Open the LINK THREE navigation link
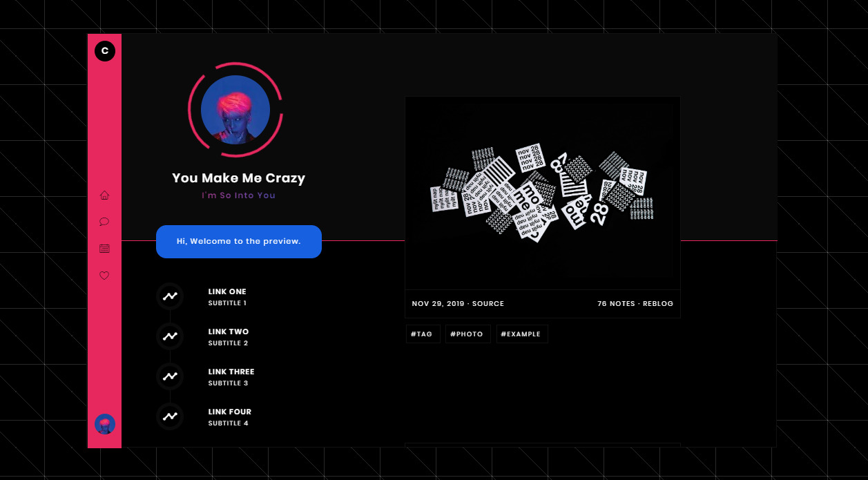This screenshot has width=868, height=480. 231,372
